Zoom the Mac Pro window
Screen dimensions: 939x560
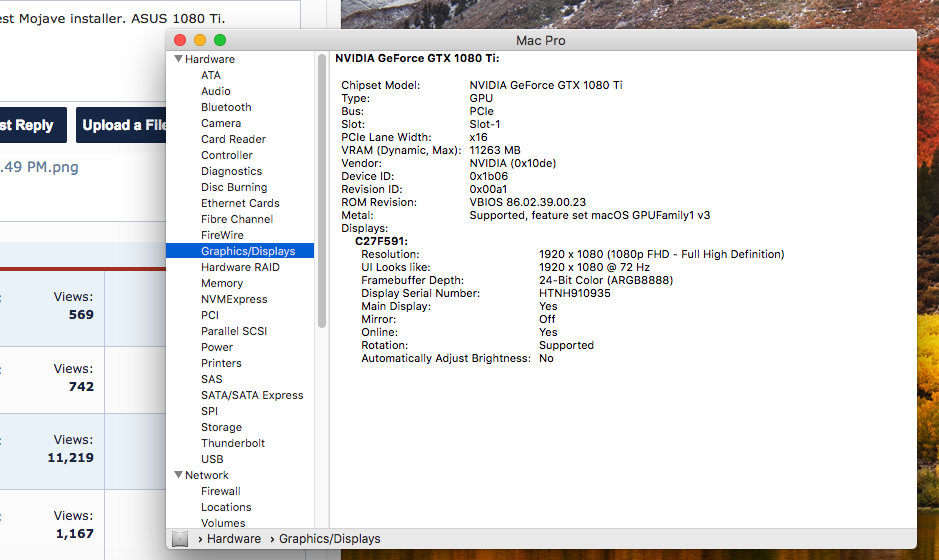220,40
